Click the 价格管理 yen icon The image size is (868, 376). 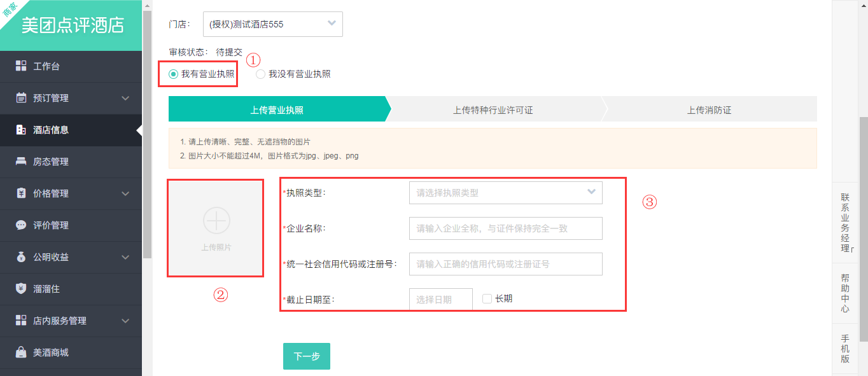coord(21,193)
